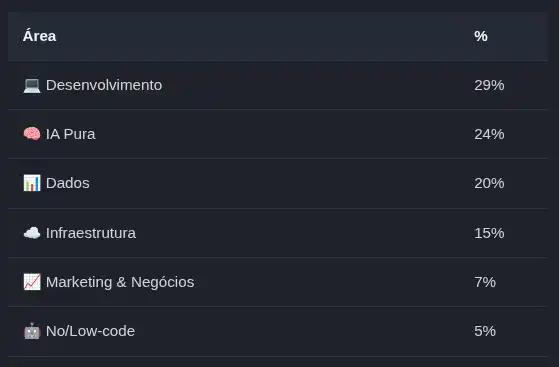This screenshot has width=559, height=367.
Task: Click the 5% value cell
Action: coord(485,331)
